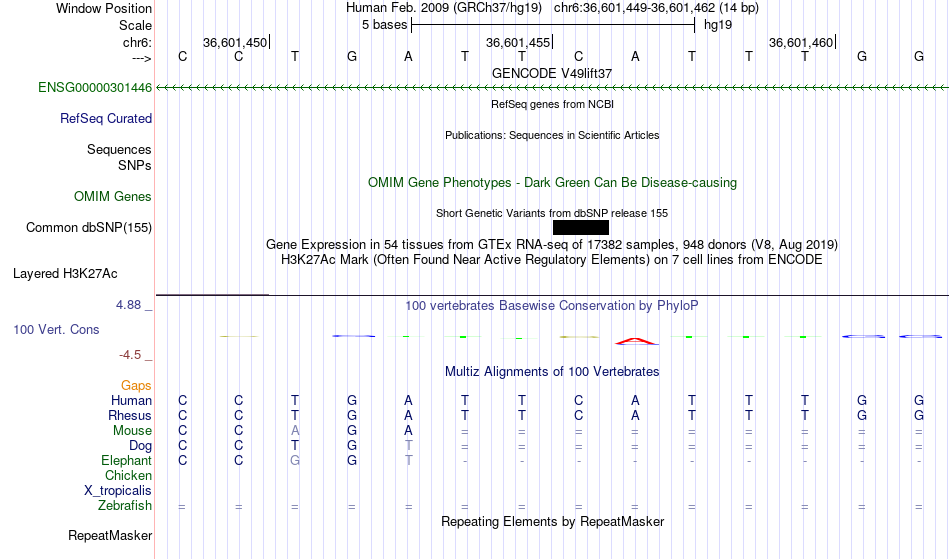The image size is (950, 559).
Task: Click the Rhesus species label
Action: (130, 416)
